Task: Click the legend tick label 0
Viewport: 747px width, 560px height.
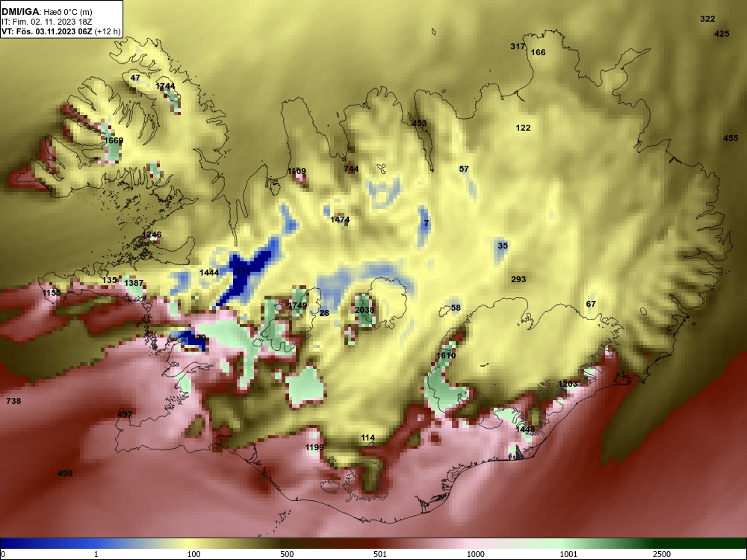Action: point(3,554)
